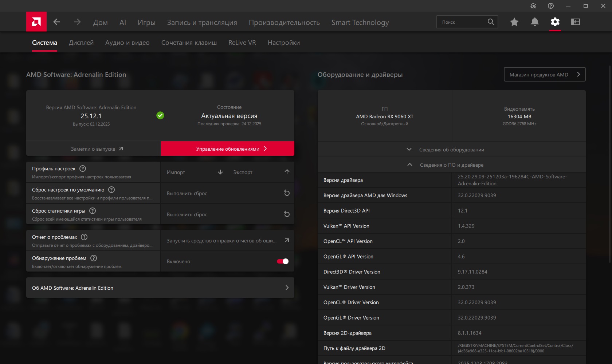Open favorites star icon
The image size is (612, 364).
click(x=514, y=22)
